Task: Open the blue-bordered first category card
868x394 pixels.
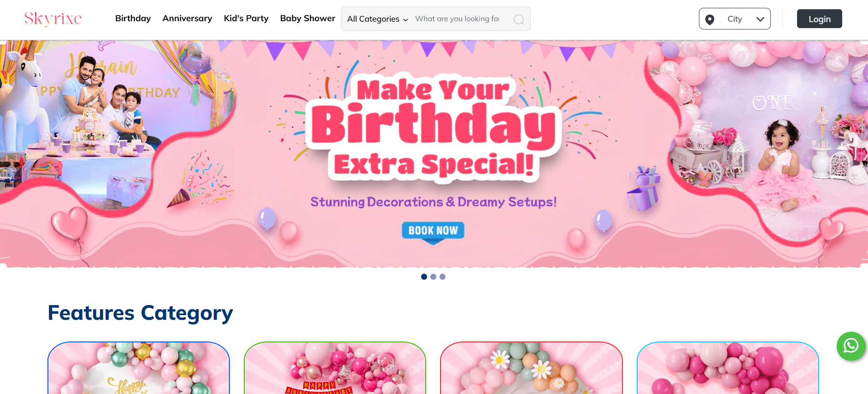Action: tap(139, 368)
